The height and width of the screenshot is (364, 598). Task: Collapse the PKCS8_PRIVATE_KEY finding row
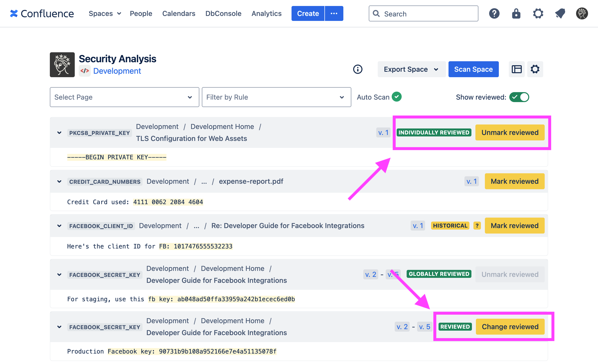pos(59,133)
